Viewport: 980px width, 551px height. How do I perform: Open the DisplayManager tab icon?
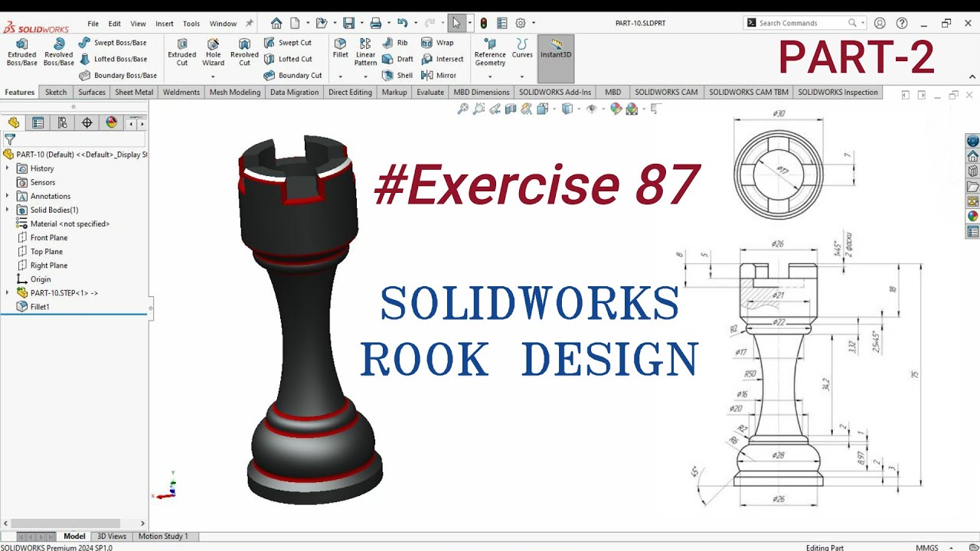pyautogui.click(x=111, y=122)
